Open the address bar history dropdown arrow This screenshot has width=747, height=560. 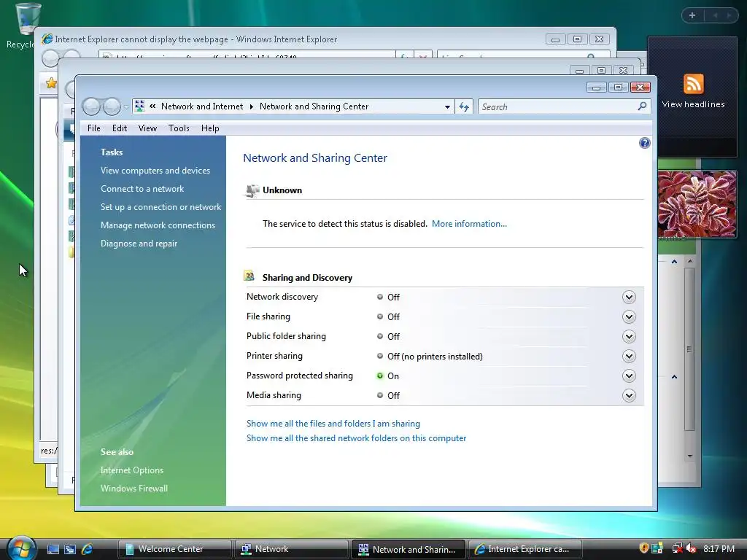click(447, 106)
